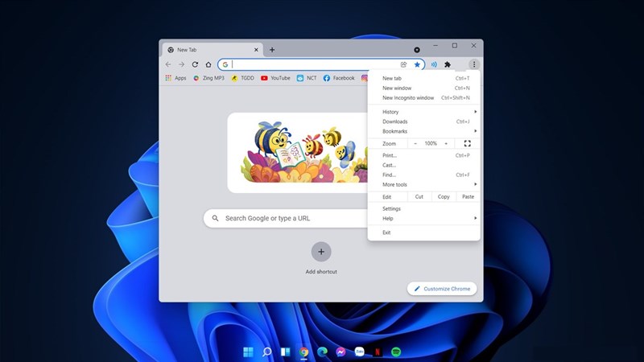The image size is (644, 362).
Task: Click Paste in Edit row
Action: [468, 196]
